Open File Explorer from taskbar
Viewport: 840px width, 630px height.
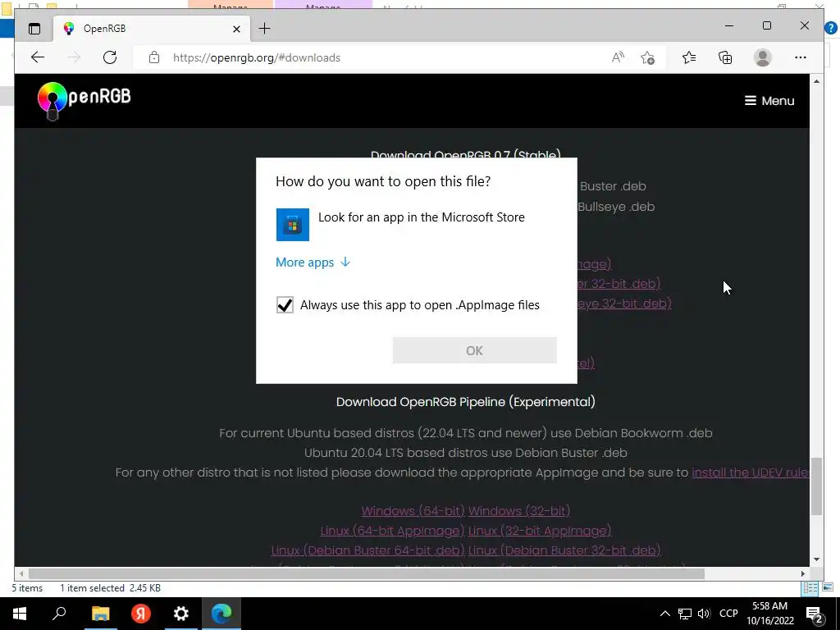point(100,614)
